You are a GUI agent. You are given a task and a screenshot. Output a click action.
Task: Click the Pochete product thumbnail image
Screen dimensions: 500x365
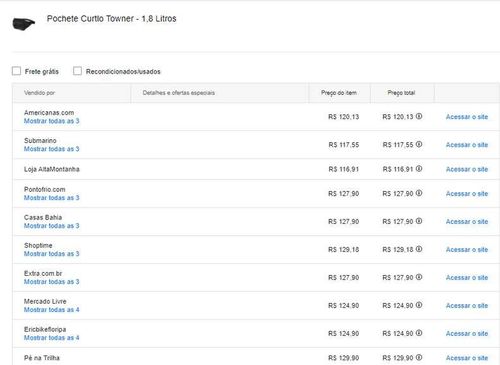[x=24, y=24]
